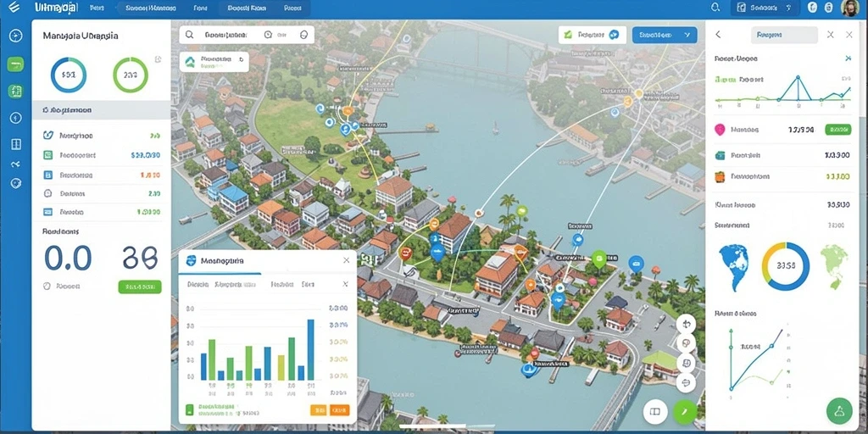The height and width of the screenshot is (434, 868).
Task: Expand the first right-panel section with blue arrows
Action: click(x=782, y=58)
